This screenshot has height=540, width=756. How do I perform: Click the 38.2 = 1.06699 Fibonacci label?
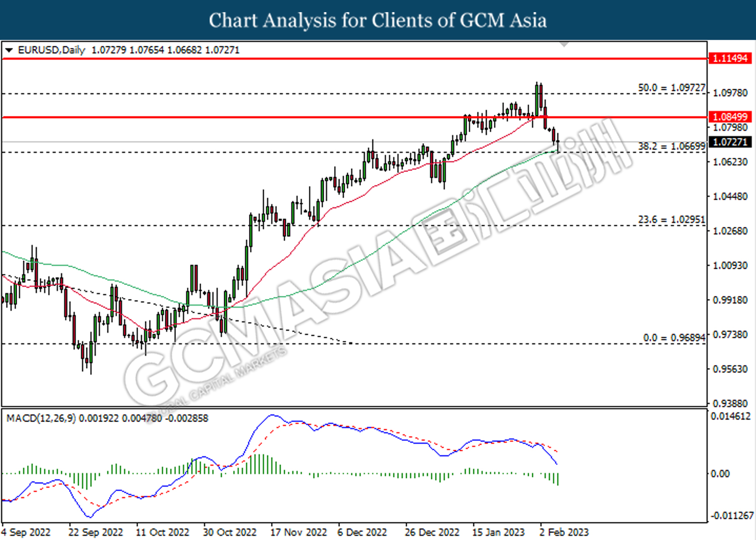pyautogui.click(x=672, y=146)
